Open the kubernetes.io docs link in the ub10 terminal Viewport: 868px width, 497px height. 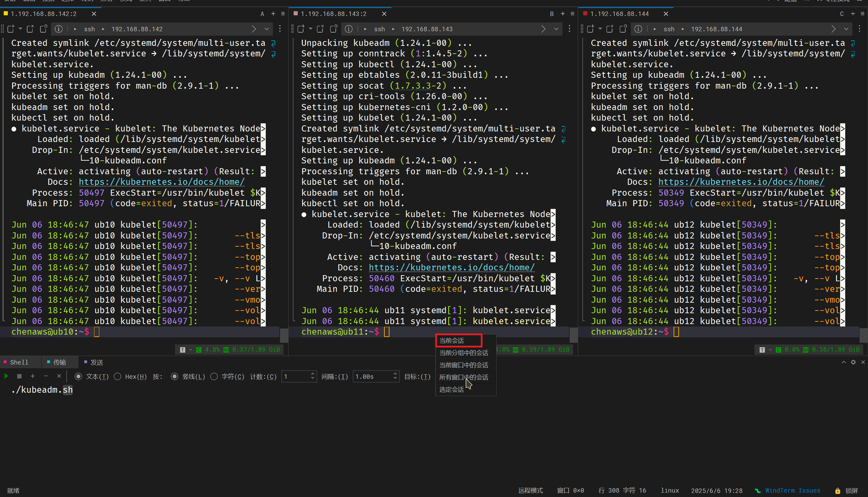pyautogui.click(x=161, y=182)
